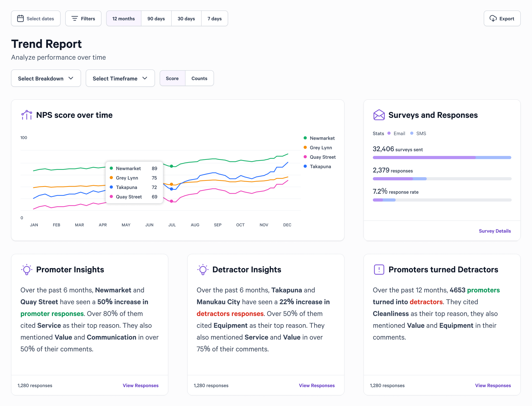This screenshot has width=532, height=406.
Task: Click the Detractor Insights lightbulb icon
Action: [x=203, y=269]
